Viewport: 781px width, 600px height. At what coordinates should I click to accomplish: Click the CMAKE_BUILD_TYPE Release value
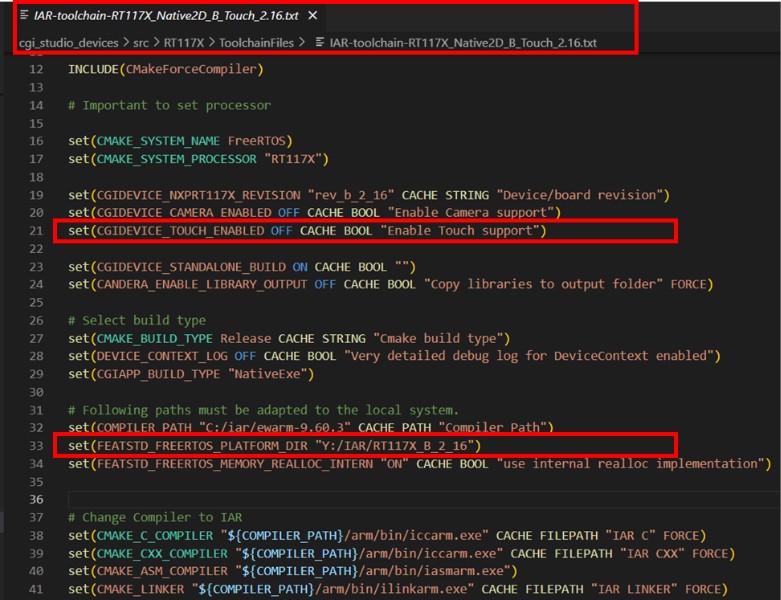point(246,339)
